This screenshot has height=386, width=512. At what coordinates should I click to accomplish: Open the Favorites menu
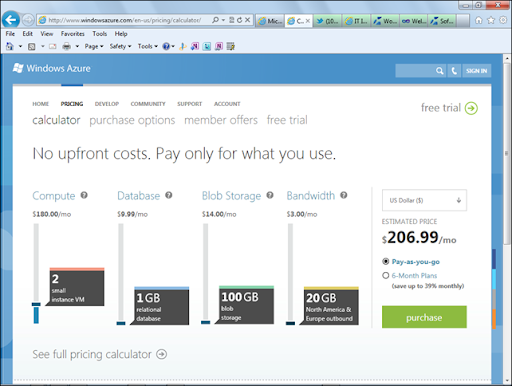72,34
